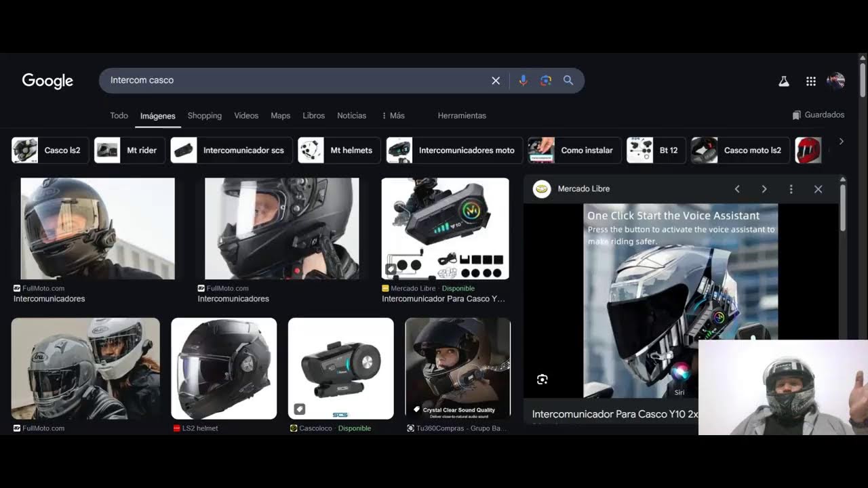
Task: Open Cascoloco SCS intercom thumbnail
Action: click(341, 369)
